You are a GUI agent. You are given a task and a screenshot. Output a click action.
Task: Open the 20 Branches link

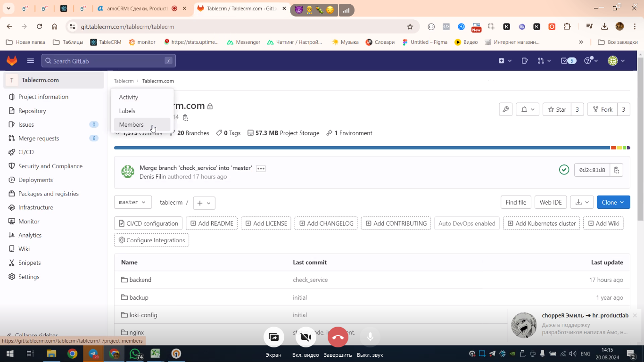click(x=190, y=133)
